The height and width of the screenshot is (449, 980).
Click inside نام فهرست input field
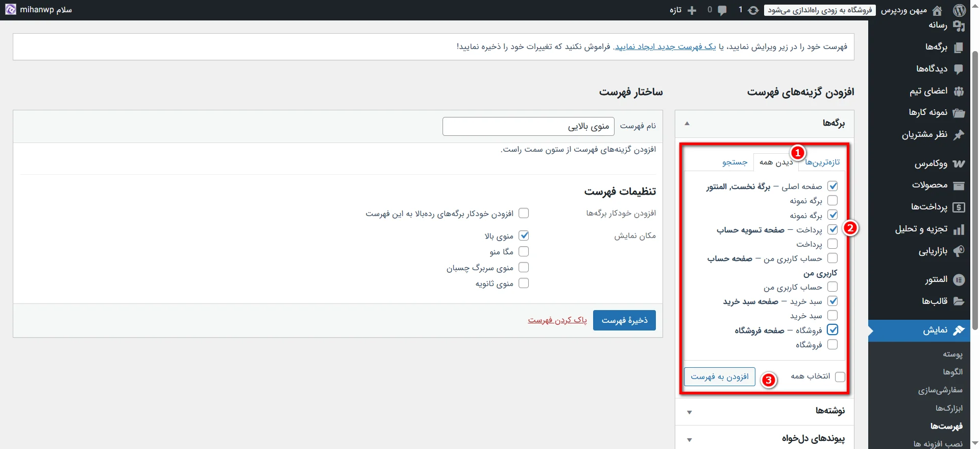(x=528, y=126)
